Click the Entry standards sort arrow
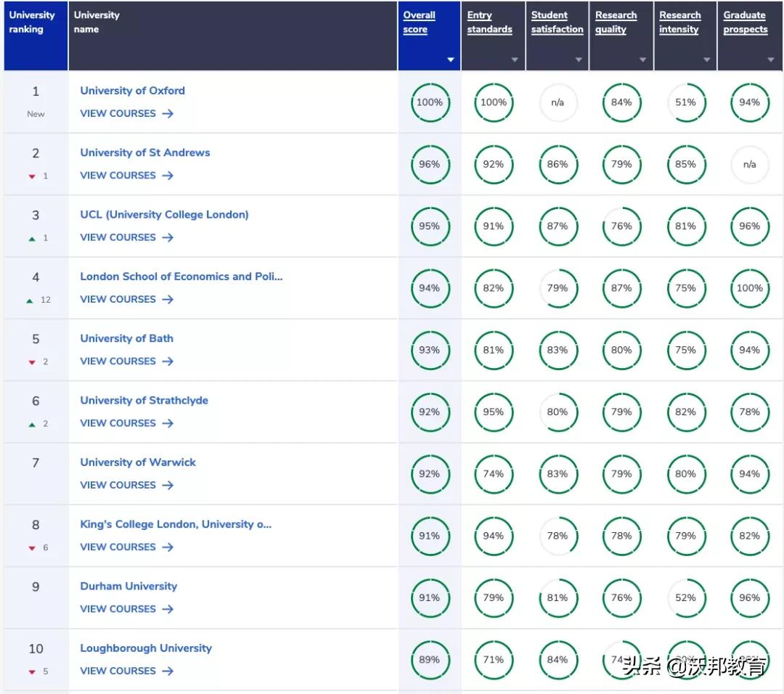 (515, 60)
